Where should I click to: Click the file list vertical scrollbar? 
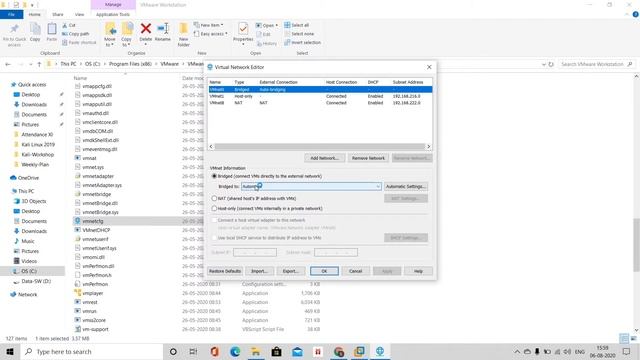[636, 245]
